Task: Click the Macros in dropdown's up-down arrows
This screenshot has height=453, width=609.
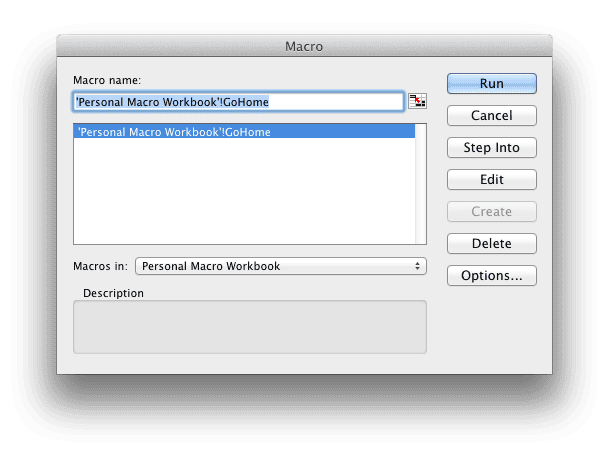Action: (x=417, y=266)
